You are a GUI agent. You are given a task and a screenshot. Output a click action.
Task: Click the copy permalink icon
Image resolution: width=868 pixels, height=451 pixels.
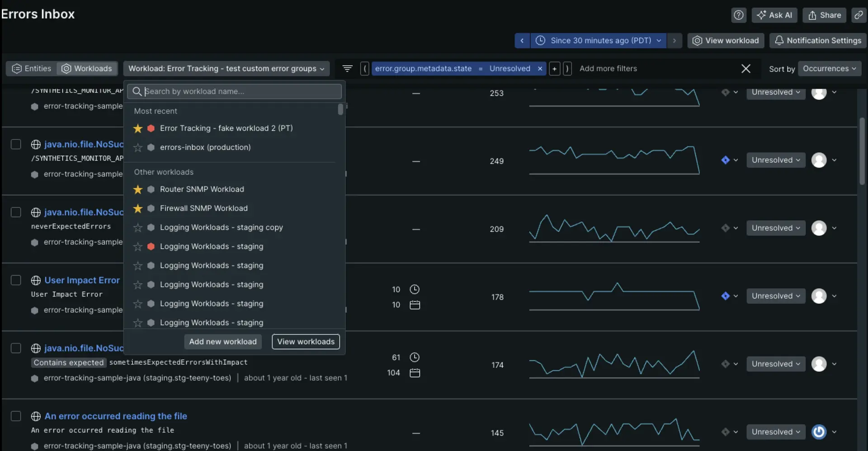point(858,15)
